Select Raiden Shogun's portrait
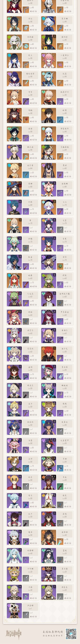This screenshot has width=80, height=644. point(14,79)
